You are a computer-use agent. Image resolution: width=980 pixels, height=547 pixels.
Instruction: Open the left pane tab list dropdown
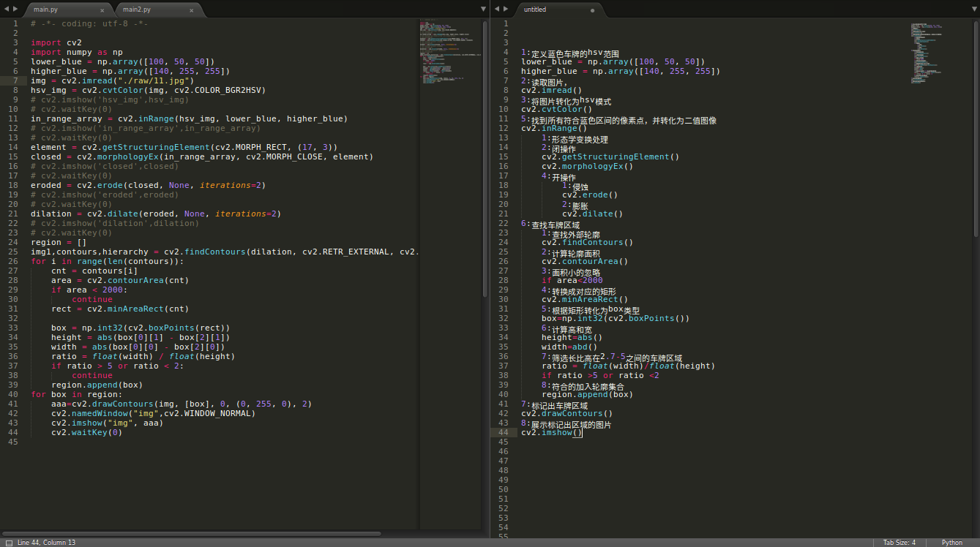pyautogui.click(x=483, y=9)
